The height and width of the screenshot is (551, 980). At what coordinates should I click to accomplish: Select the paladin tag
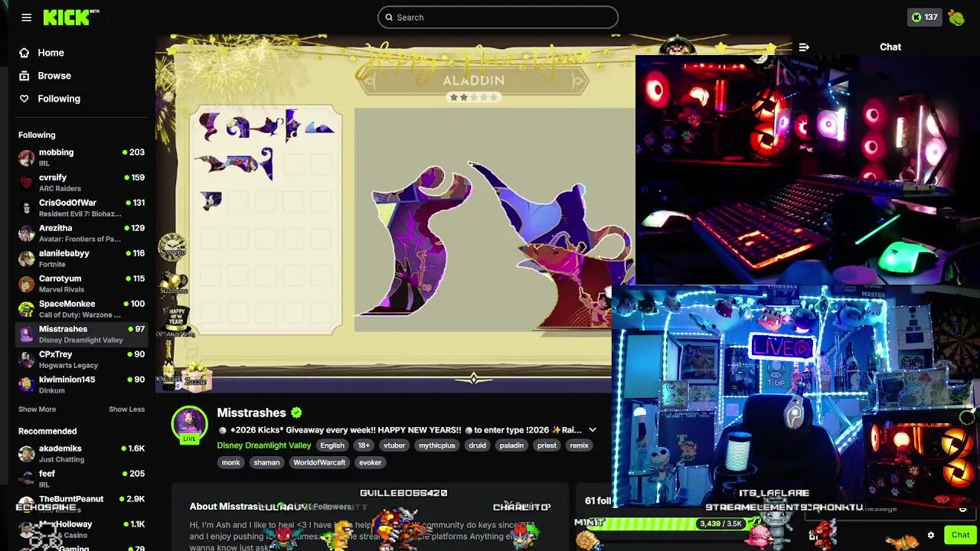[511, 445]
